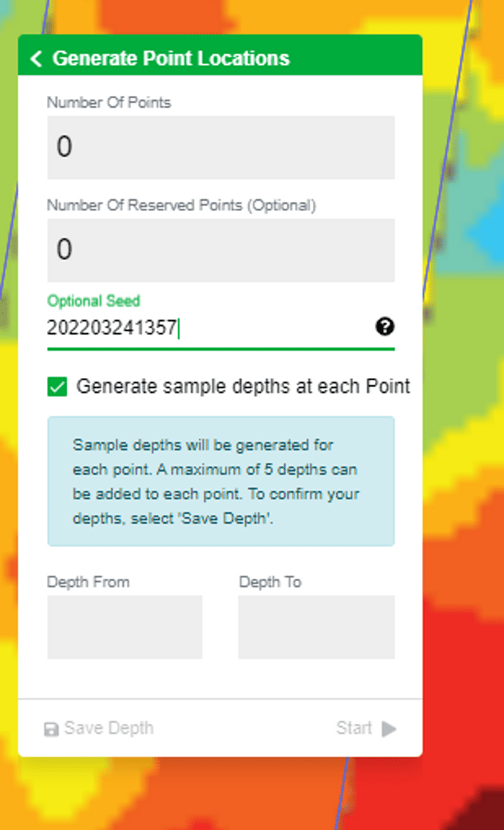The height and width of the screenshot is (830, 504).
Task: Click the Number Of Reserved Points field
Action: [x=220, y=250]
